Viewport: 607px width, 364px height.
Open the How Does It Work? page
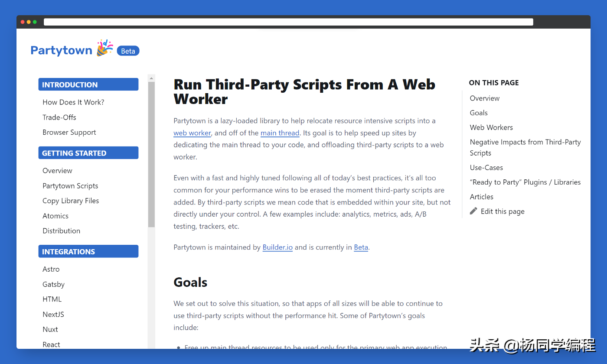tap(73, 102)
